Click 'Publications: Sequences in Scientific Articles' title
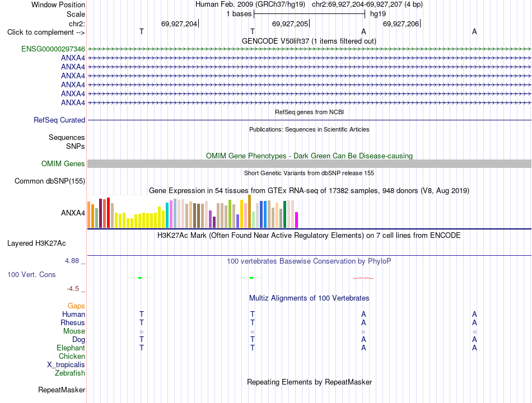Image resolution: width=532 pixels, height=403 pixels. pos(309,129)
